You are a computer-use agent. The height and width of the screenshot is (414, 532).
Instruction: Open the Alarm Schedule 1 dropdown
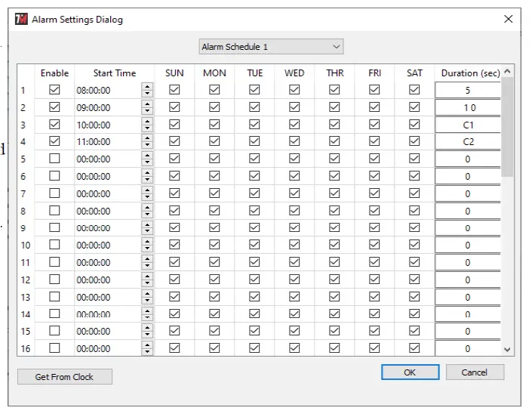(271, 47)
